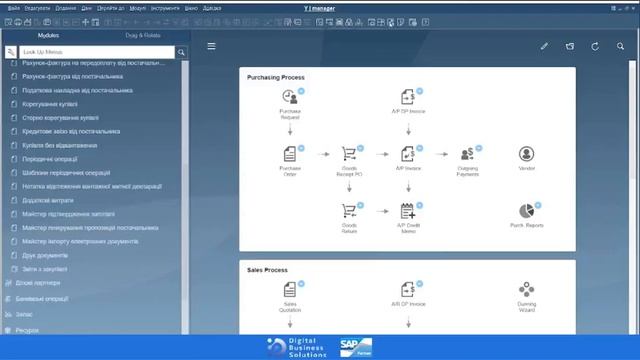This screenshot has width=640, height=360.
Task: Open Майстер підтвердження закупівлі item
Action: pos(69,214)
